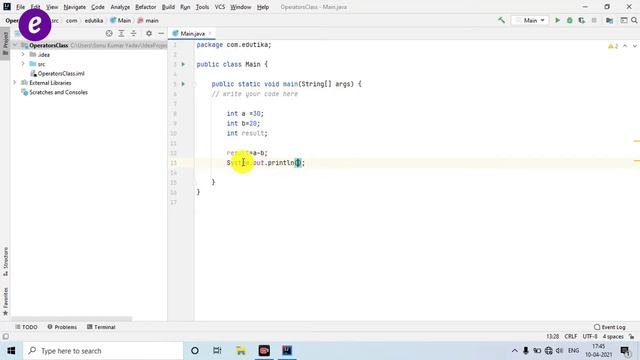Open the Windows Start menu

pos(11,351)
